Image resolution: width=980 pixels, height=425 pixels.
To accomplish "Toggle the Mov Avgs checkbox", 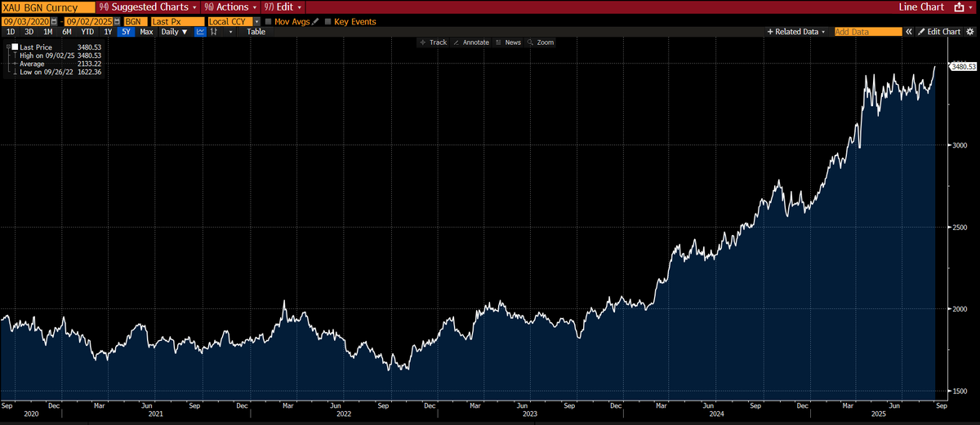I will (269, 21).
